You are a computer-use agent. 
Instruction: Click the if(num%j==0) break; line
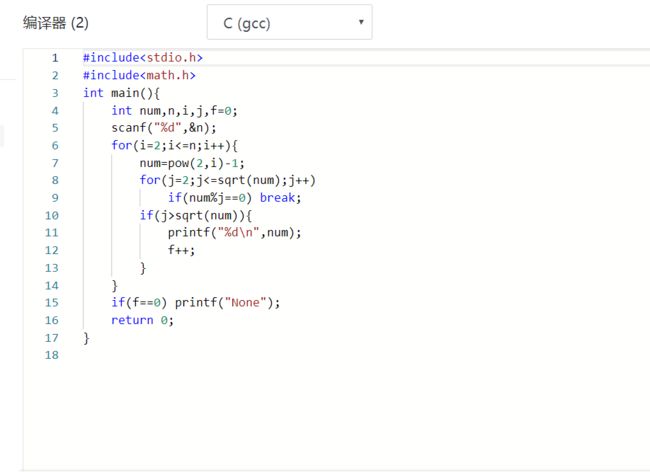234,198
